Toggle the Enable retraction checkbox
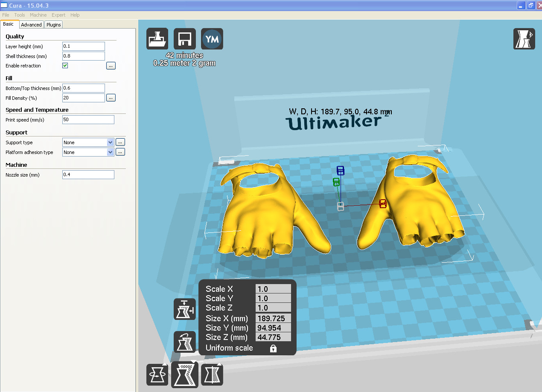 tap(65, 66)
